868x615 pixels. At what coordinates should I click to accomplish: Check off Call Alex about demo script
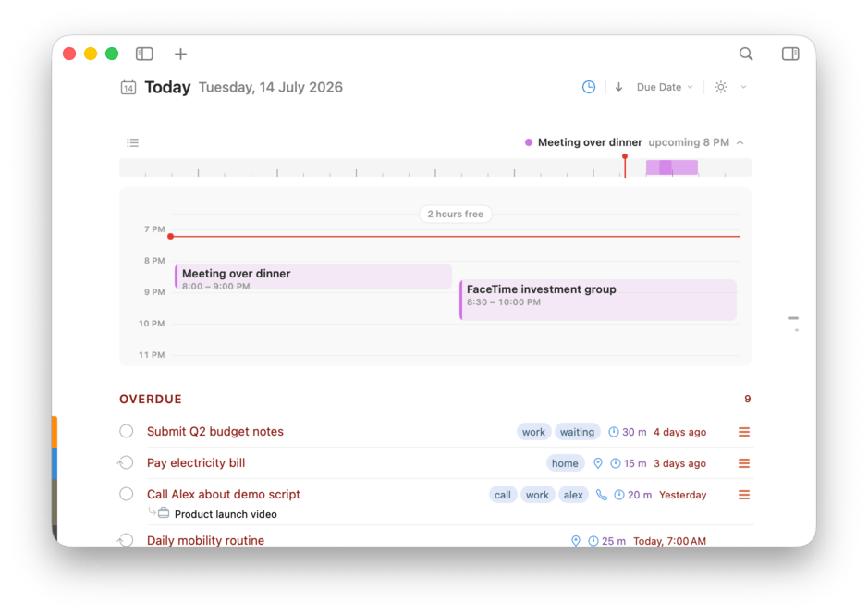127,494
